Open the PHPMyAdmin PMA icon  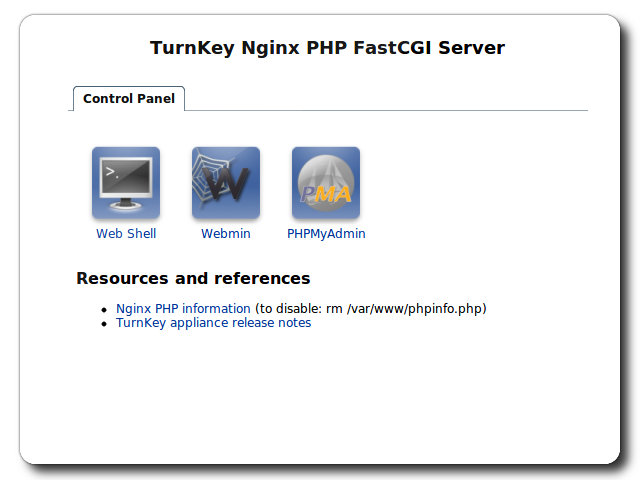click(x=326, y=183)
